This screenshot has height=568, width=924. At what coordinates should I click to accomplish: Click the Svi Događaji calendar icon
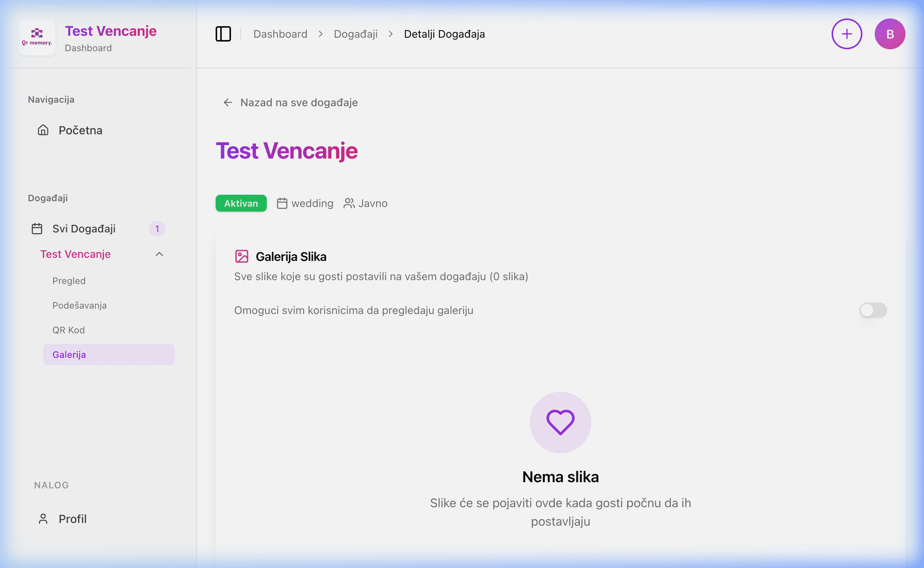[x=37, y=229]
